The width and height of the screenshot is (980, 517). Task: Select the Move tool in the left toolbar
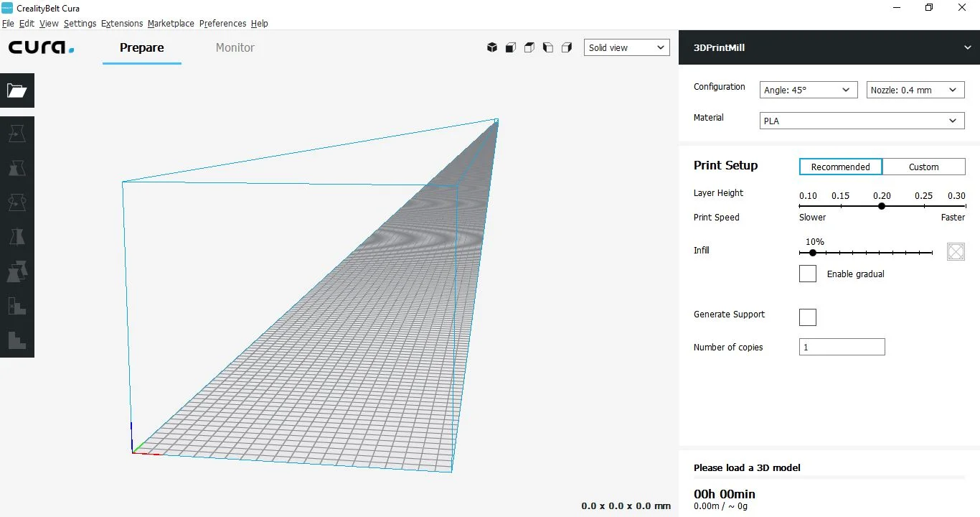click(17, 134)
